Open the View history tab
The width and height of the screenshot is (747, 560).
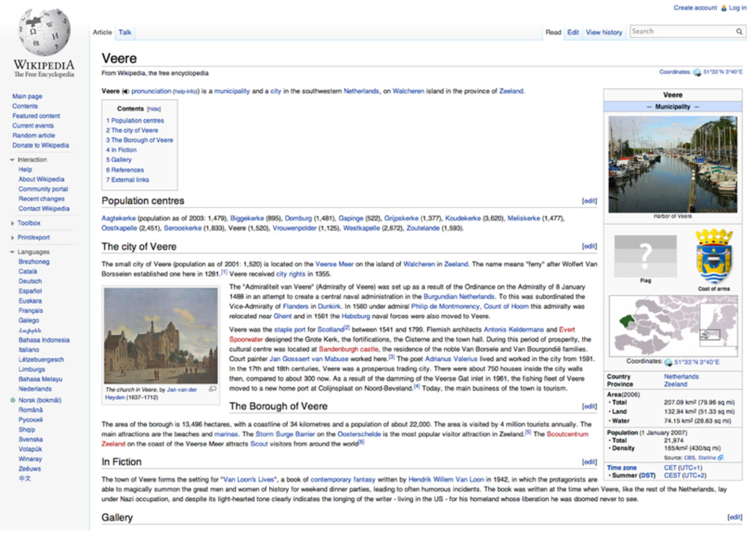pos(604,32)
